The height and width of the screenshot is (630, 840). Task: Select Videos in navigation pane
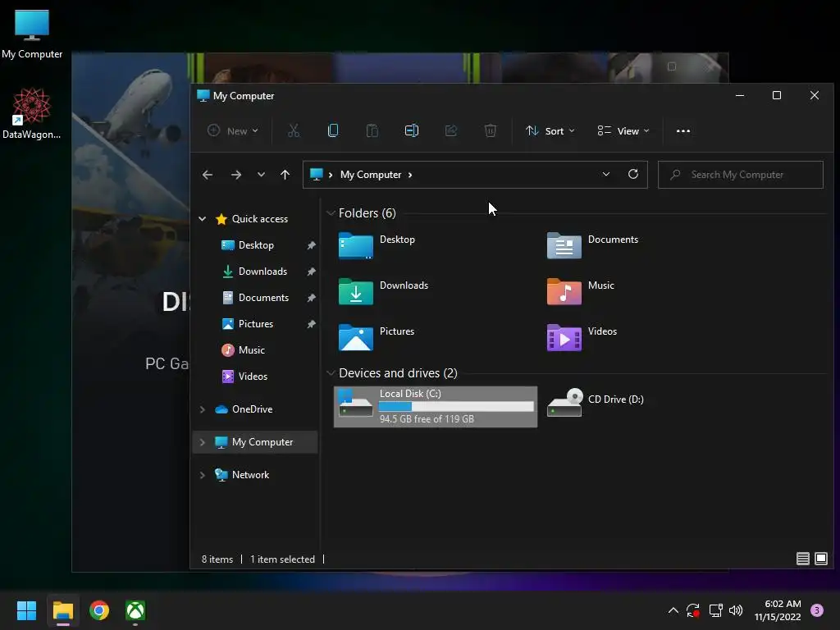tap(253, 376)
